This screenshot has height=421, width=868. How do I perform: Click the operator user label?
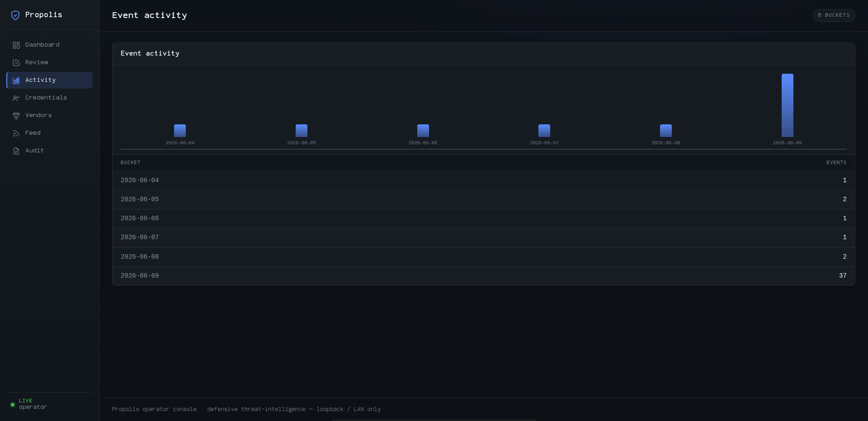[33, 407]
